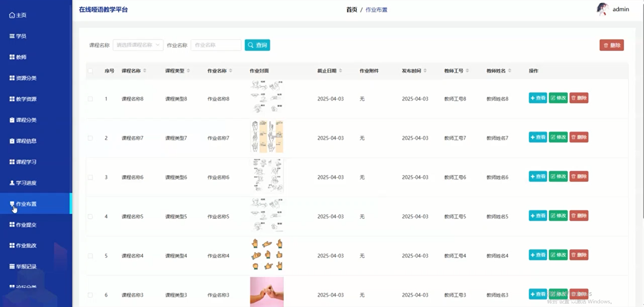
Task: Check the checkbox beside 课程名称4
Action: [90, 255]
